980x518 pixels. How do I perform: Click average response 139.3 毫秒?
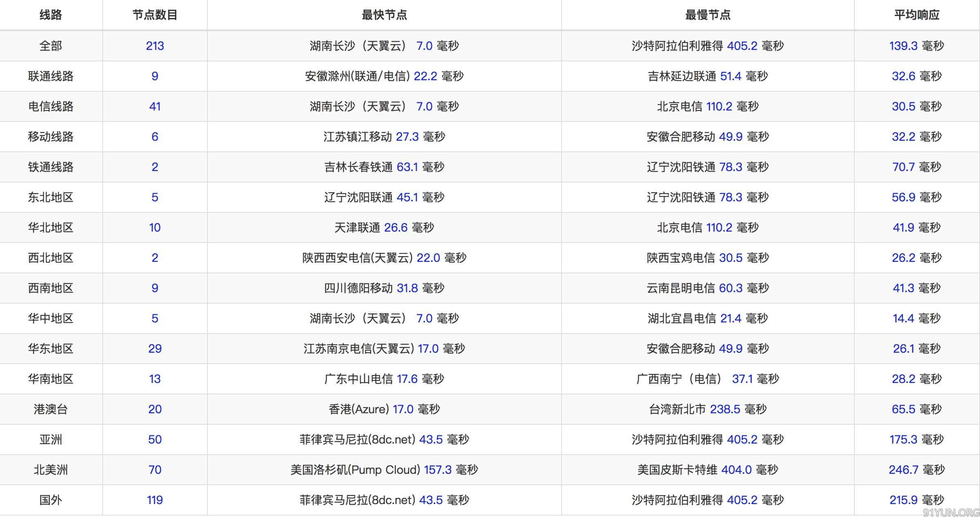[x=917, y=45]
